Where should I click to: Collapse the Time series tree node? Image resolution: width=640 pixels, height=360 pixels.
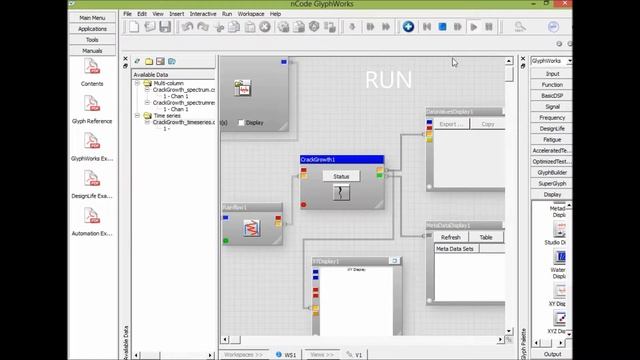[x=138, y=116]
